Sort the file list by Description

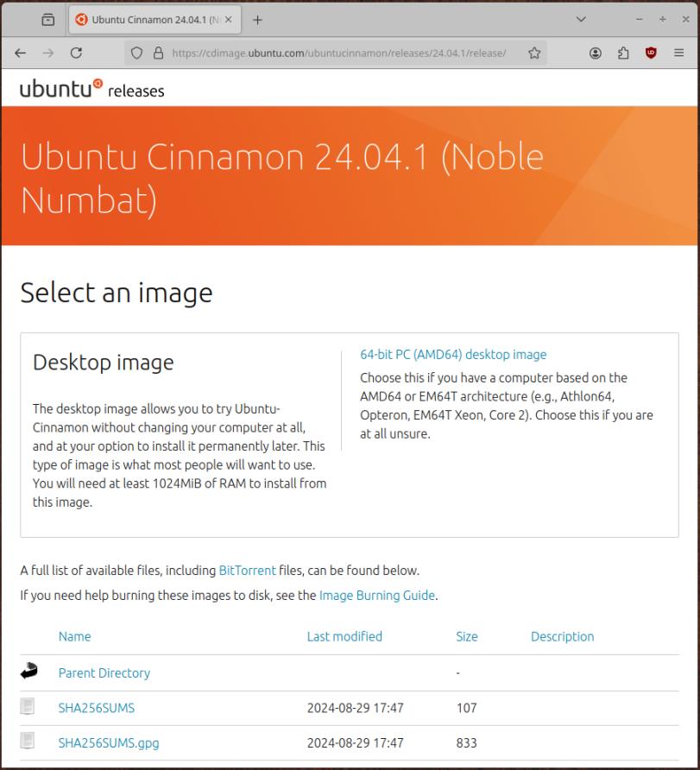[x=563, y=636]
